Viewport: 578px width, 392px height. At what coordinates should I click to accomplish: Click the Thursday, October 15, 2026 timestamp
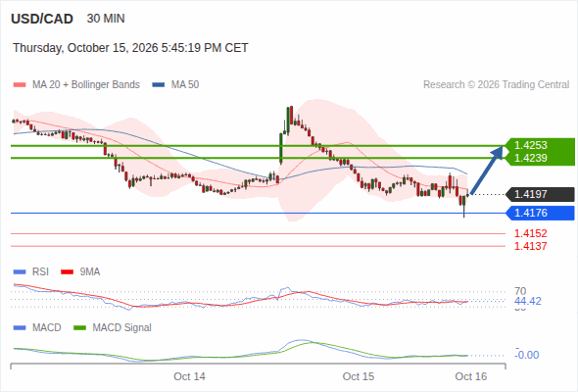click(130, 48)
